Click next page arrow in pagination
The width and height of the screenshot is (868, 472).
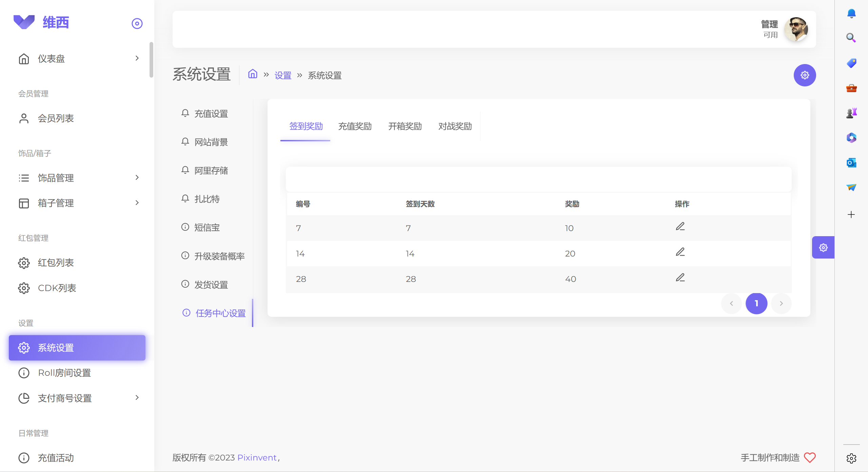[x=781, y=304]
